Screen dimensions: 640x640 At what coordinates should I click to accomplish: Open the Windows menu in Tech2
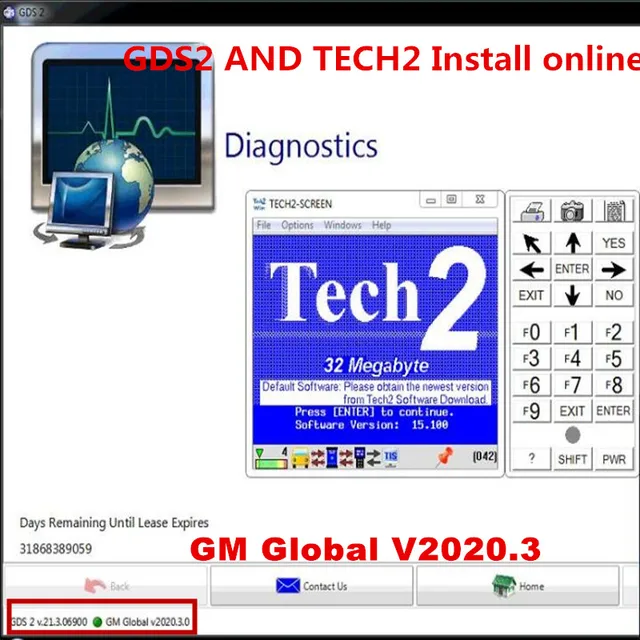coord(342,225)
